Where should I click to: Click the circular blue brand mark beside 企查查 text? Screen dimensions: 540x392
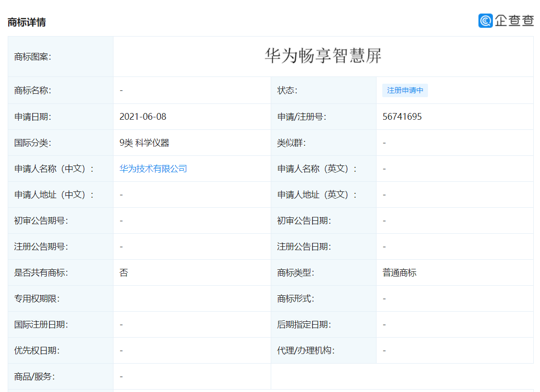click(485, 21)
